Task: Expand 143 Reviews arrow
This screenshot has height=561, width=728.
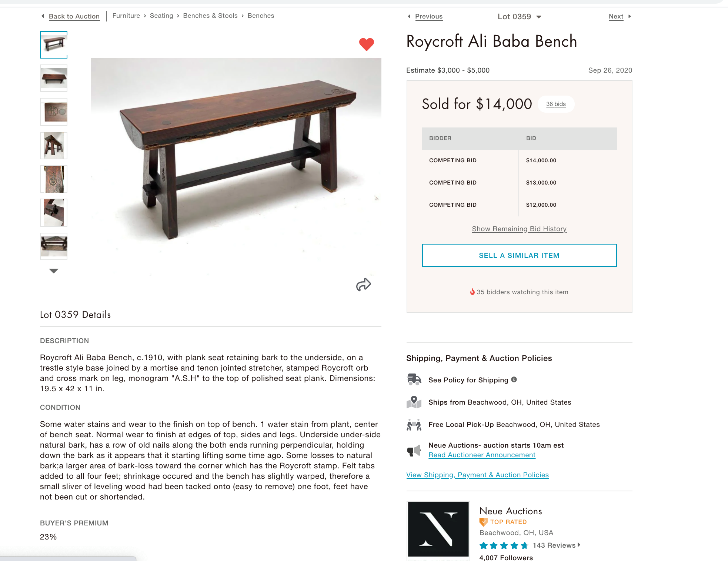Action: tap(579, 545)
